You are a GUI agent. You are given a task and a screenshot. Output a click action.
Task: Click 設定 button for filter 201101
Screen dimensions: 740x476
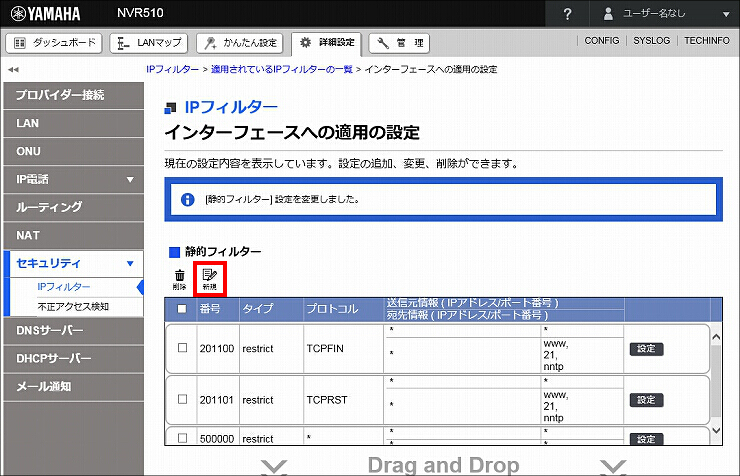pos(647,400)
